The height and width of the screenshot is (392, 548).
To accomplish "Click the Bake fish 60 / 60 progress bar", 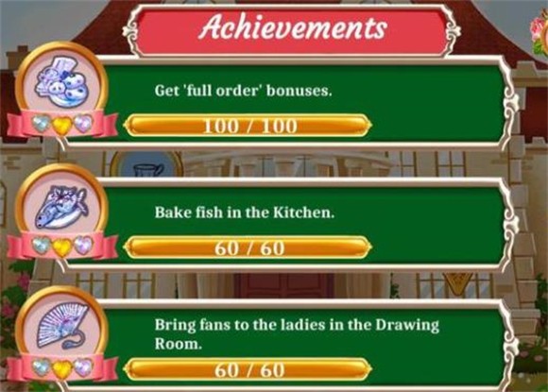I will tap(248, 247).
